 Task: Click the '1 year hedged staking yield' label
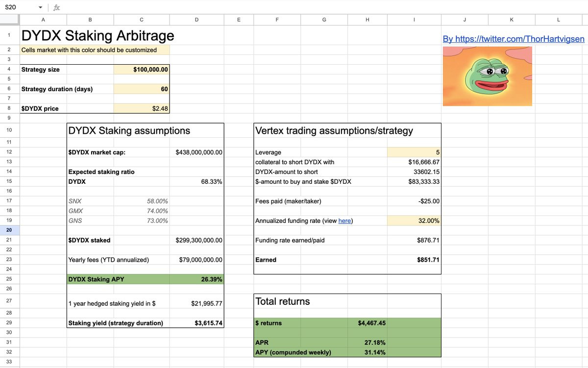click(112, 304)
